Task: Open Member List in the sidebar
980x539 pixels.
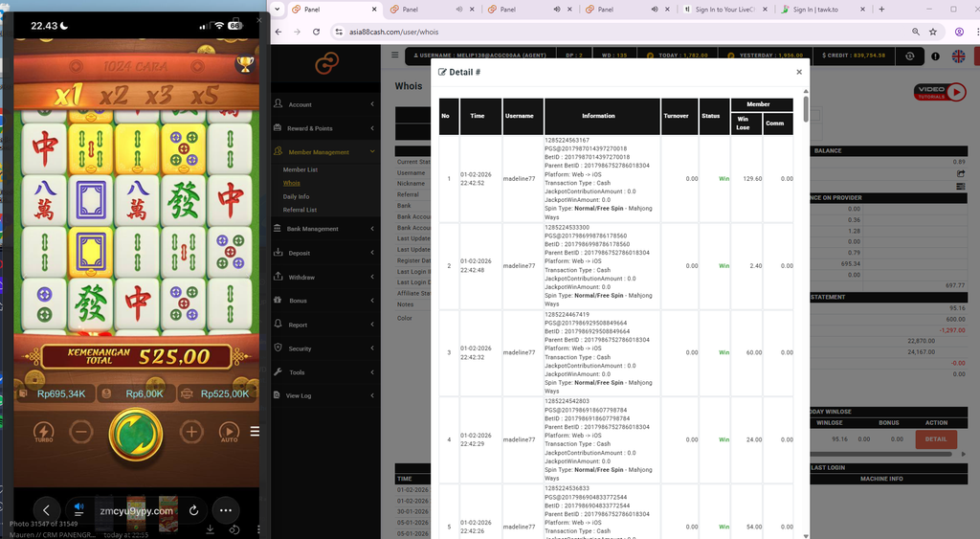Action: click(300, 169)
